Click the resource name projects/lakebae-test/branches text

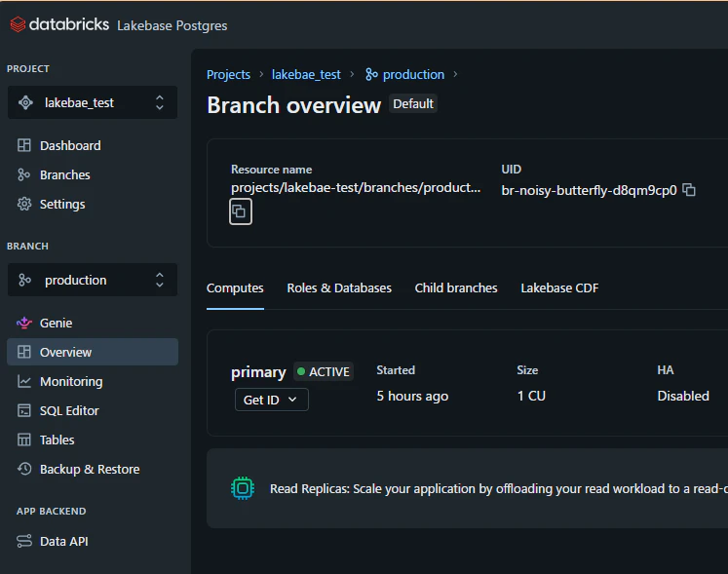pos(356,188)
